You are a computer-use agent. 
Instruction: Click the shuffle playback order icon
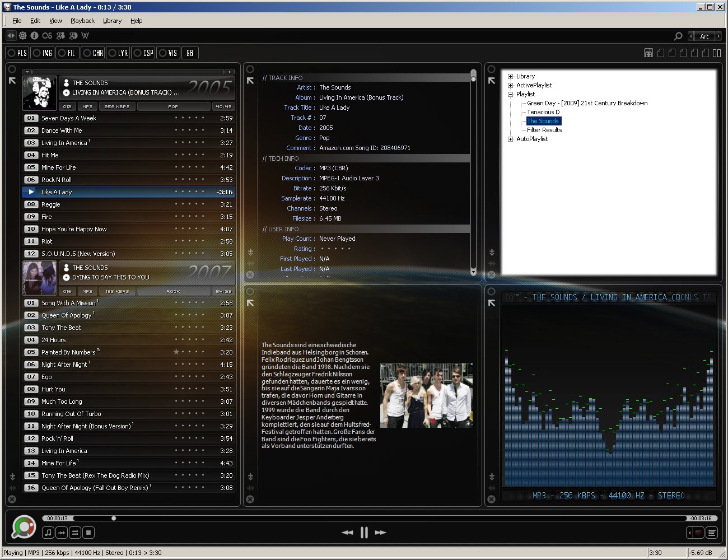[74, 533]
